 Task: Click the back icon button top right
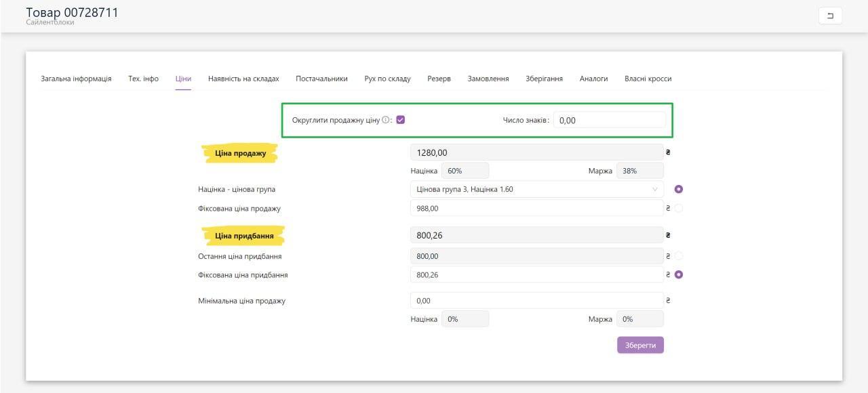pyautogui.click(x=830, y=16)
